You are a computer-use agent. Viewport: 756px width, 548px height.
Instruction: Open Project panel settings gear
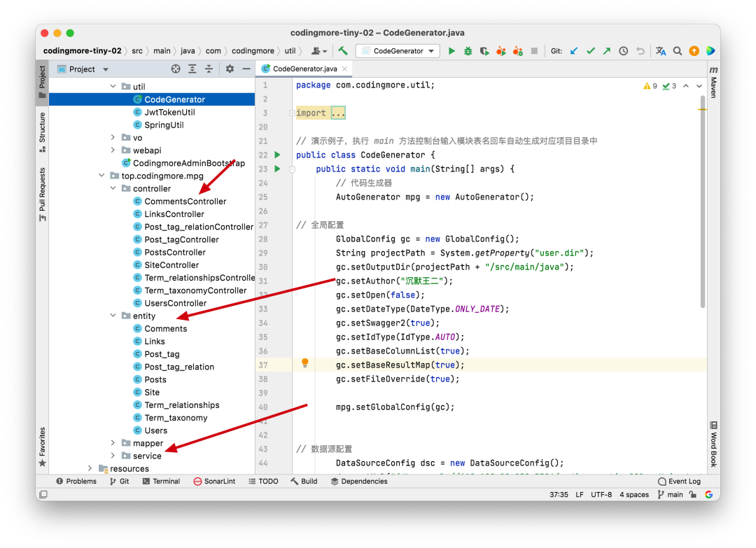(230, 69)
